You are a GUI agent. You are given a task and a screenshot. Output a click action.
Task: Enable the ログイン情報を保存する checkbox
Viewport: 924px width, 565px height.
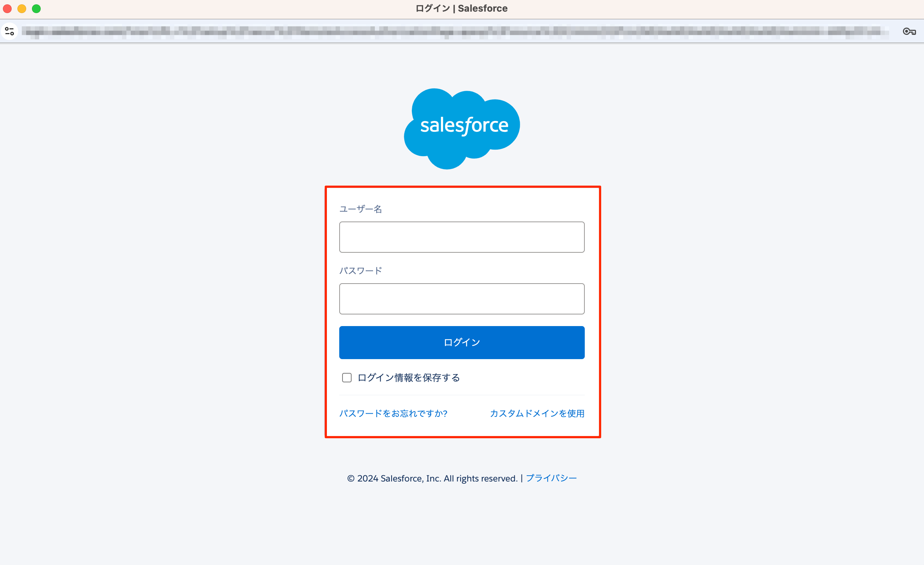pos(346,378)
